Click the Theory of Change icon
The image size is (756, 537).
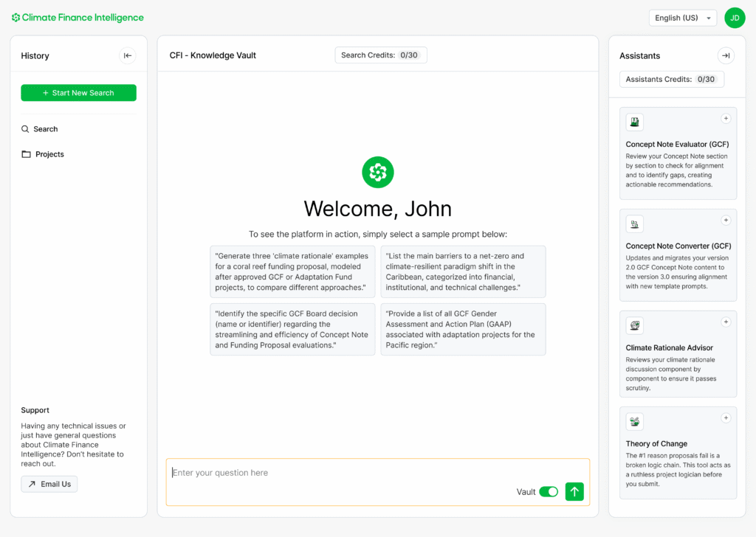pos(634,422)
